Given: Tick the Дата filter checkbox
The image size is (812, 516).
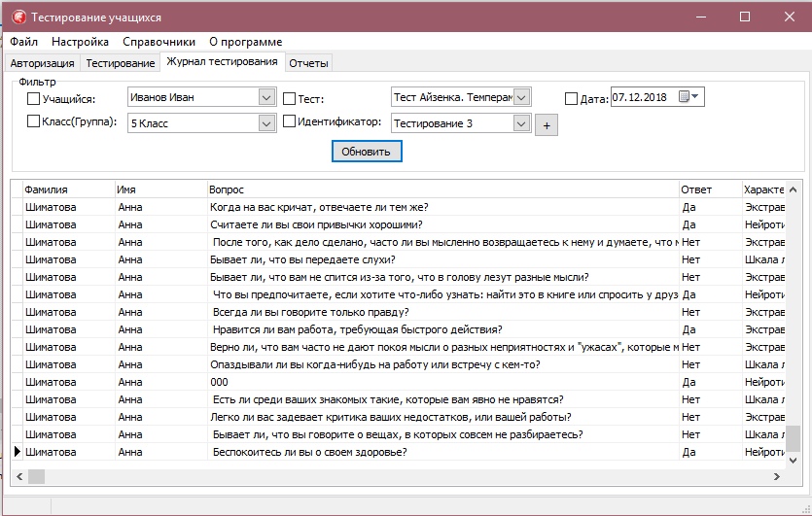Looking at the screenshot, I should click(571, 98).
